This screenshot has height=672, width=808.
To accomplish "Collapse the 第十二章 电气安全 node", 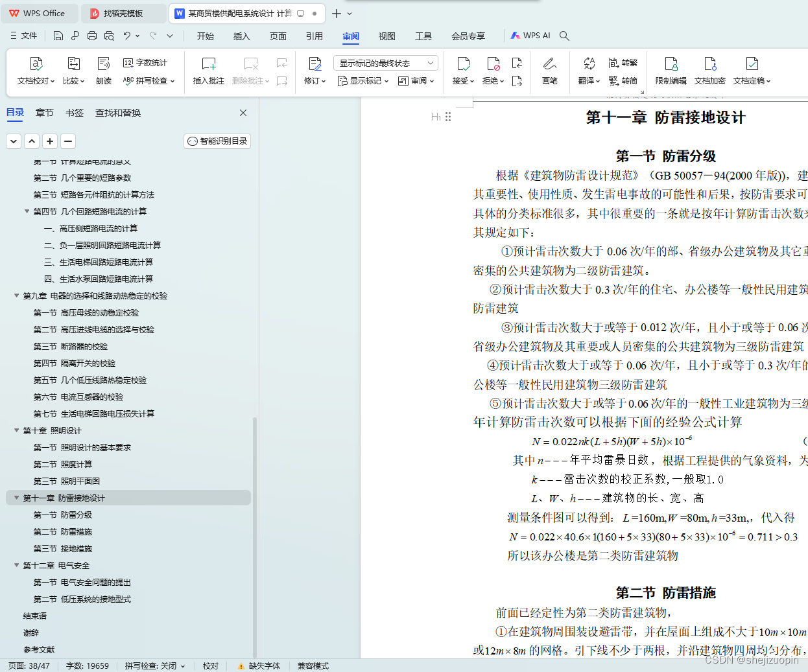I will 17,565.
